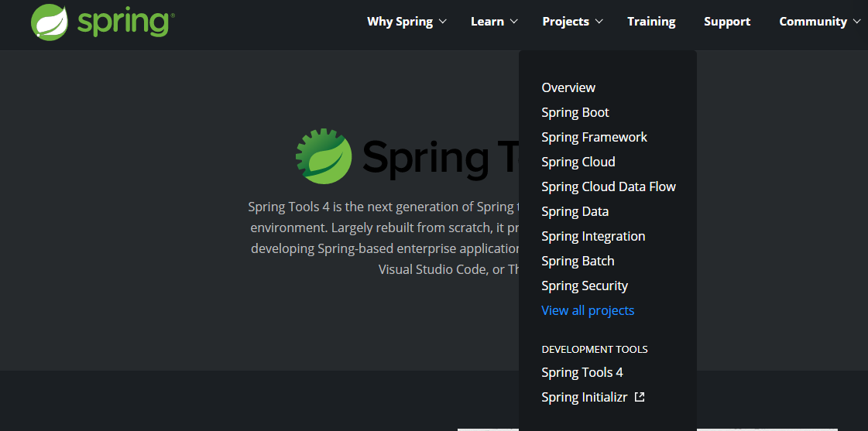Click the Spring Tools 4 description paragraph
The height and width of the screenshot is (431, 868).
click(384, 238)
